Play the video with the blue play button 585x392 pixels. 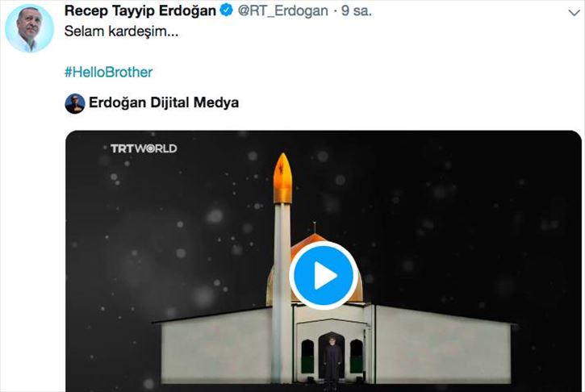(324, 275)
